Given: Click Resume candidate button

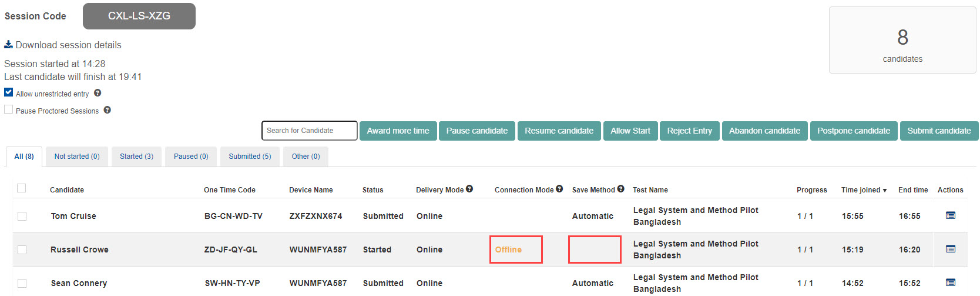Looking at the screenshot, I should click(559, 131).
